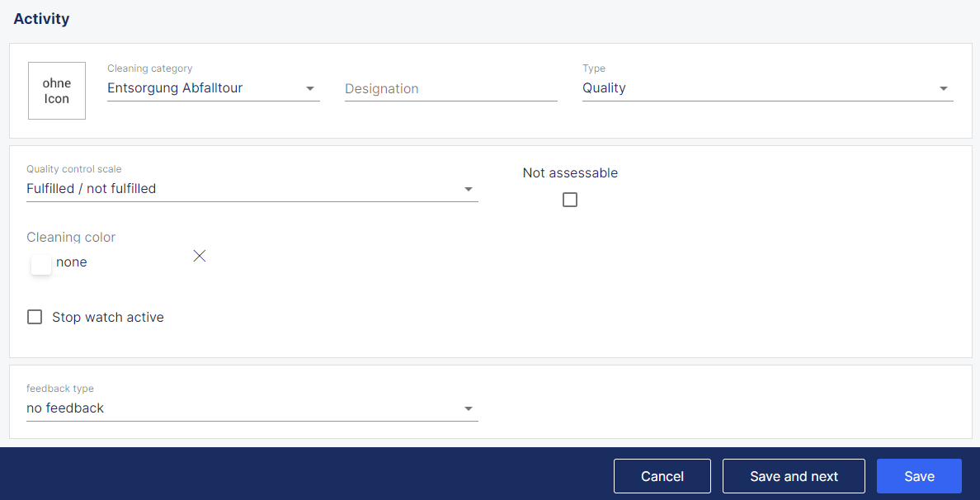Click the 'Activity' page heading

coord(41,19)
